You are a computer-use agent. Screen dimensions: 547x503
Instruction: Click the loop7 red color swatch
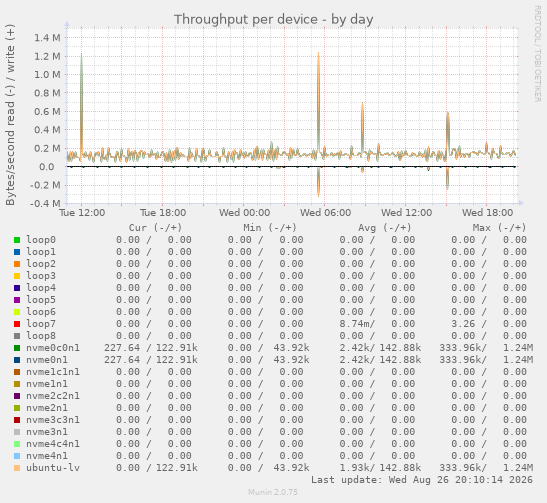17,324
